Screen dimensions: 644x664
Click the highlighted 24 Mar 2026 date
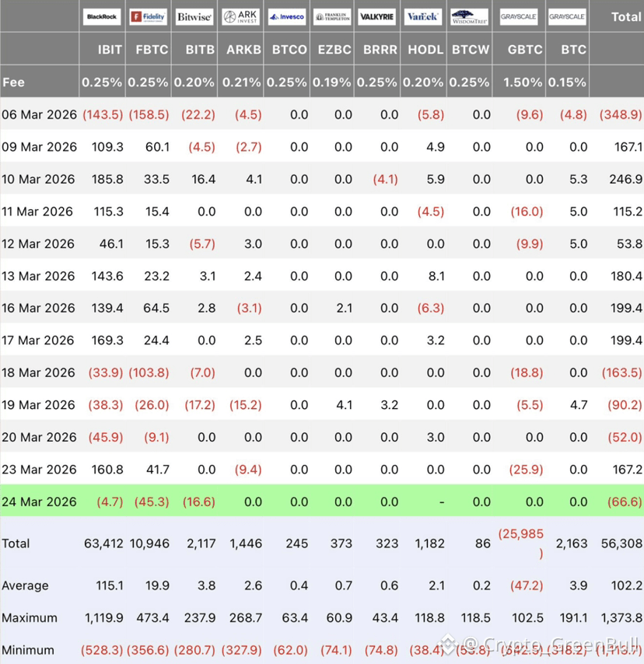point(39,501)
